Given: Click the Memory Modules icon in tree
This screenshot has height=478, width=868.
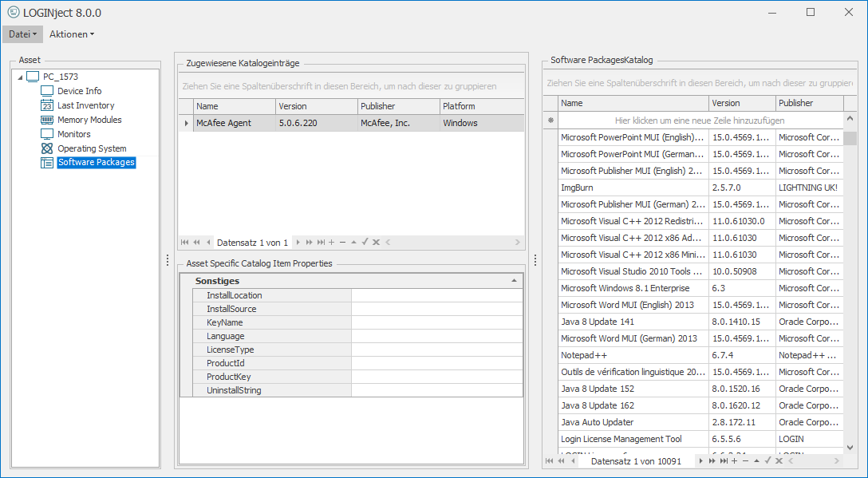Looking at the screenshot, I should point(47,120).
